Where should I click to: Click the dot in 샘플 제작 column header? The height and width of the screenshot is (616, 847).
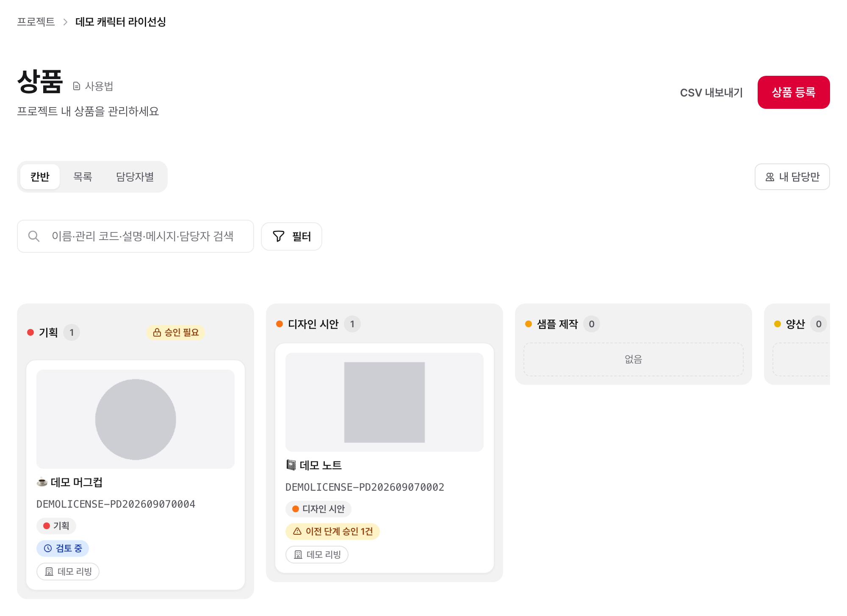(x=529, y=324)
